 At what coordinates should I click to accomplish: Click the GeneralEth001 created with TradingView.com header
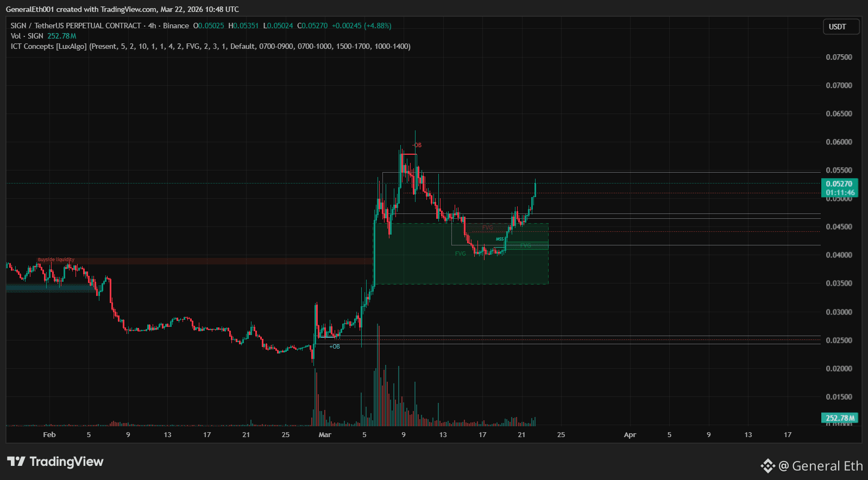(x=122, y=9)
